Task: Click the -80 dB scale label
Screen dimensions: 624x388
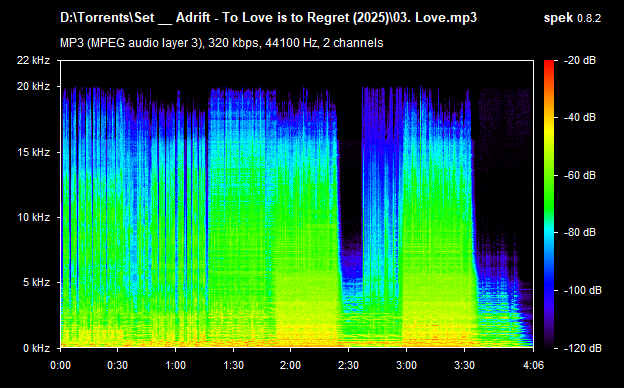Action: [580, 232]
